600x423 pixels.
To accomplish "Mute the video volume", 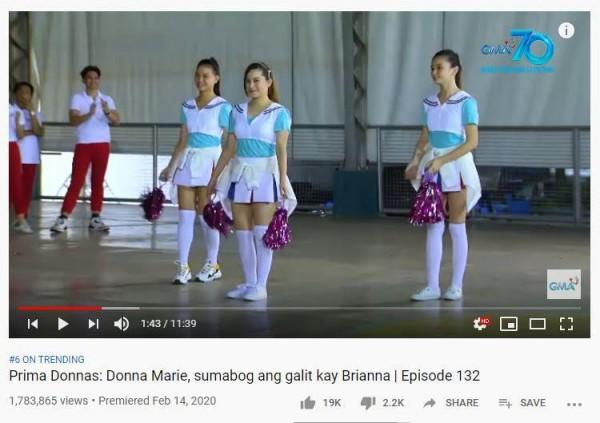I will click(122, 324).
